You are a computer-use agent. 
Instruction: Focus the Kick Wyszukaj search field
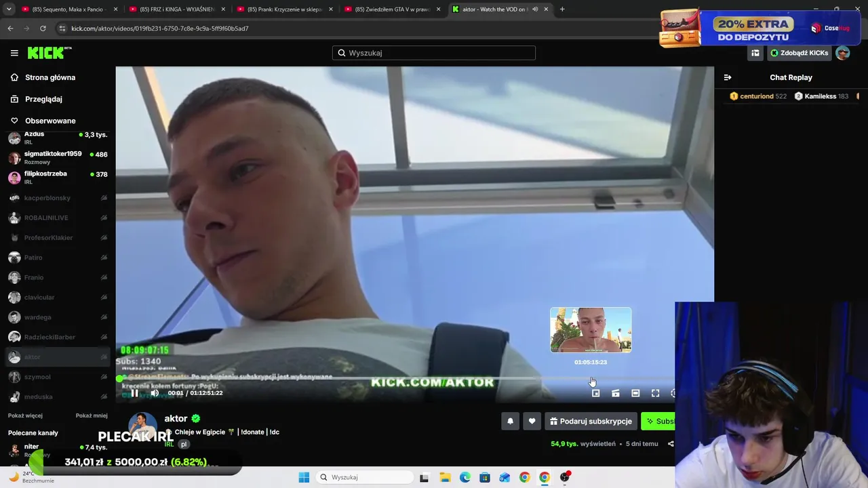(434, 53)
